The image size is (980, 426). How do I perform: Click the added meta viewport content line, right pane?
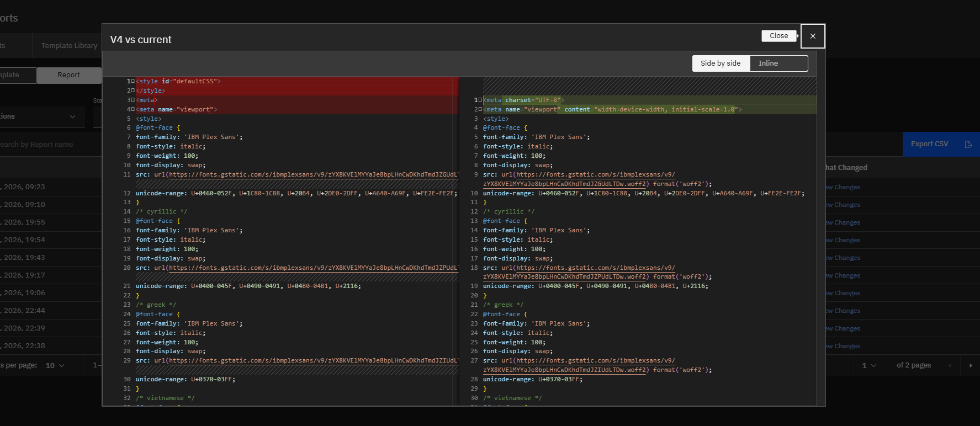(612, 109)
